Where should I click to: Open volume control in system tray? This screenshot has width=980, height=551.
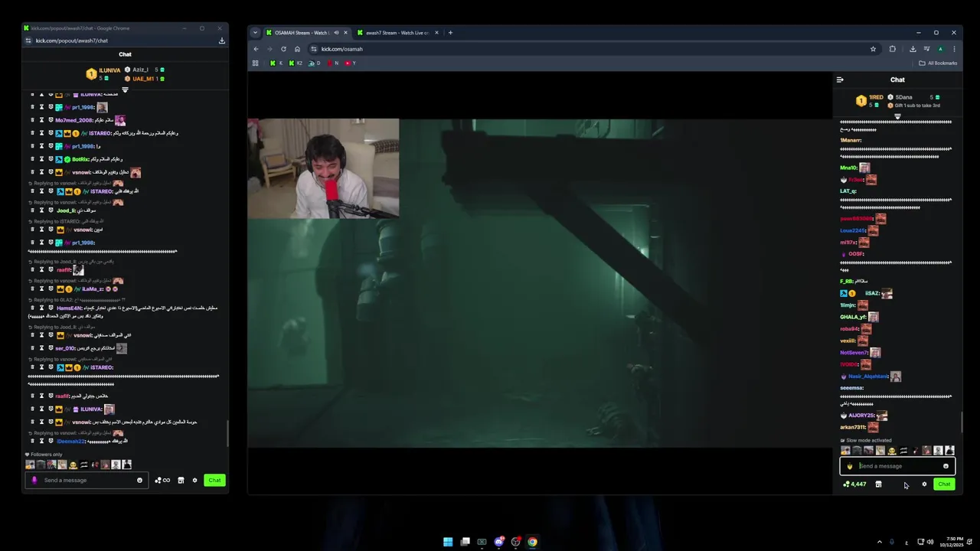click(930, 542)
